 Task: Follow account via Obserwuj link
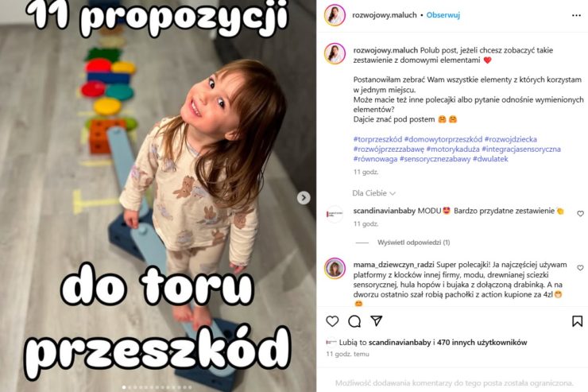click(443, 15)
